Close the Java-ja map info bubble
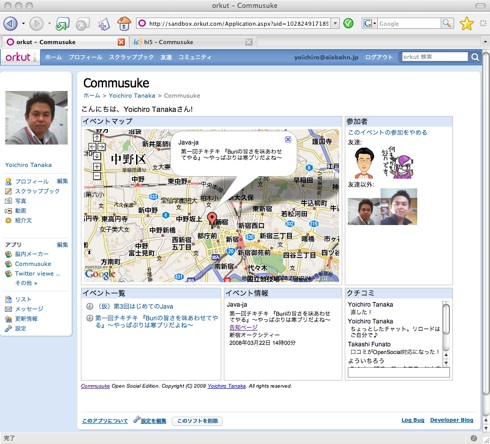Screen dimensions: 490x444 click(x=288, y=139)
